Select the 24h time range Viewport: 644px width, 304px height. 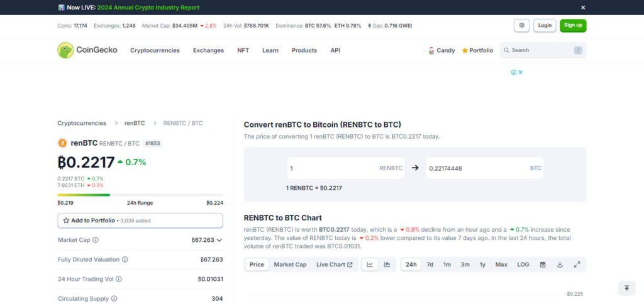pos(411,264)
